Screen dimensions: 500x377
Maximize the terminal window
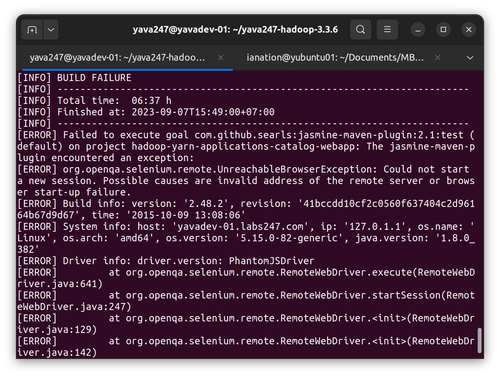tap(443, 30)
